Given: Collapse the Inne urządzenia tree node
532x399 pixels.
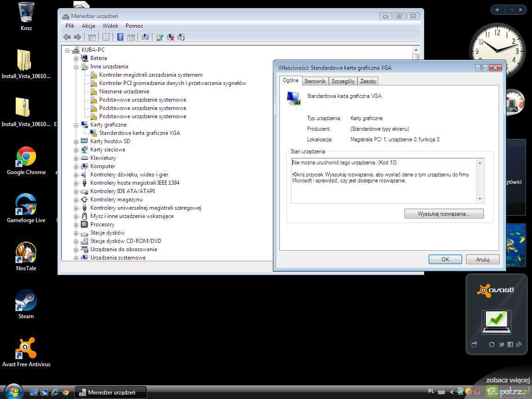Looking at the screenshot, I should pyautogui.click(x=76, y=66).
